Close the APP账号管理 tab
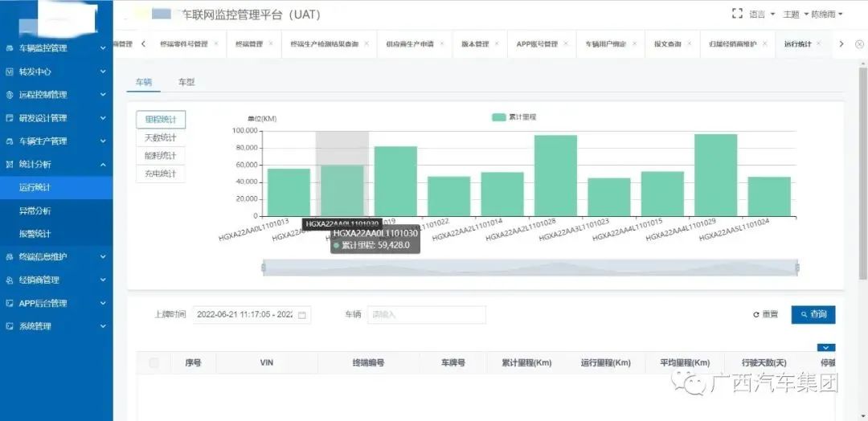Screen dimensions: 868x421 tap(567, 43)
